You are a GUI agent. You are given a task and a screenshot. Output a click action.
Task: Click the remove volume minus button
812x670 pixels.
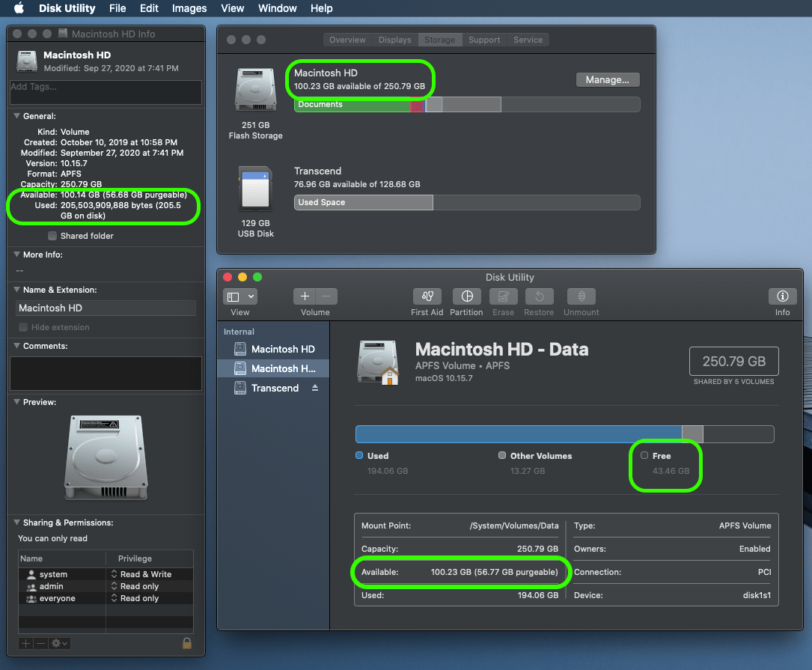pos(326,296)
